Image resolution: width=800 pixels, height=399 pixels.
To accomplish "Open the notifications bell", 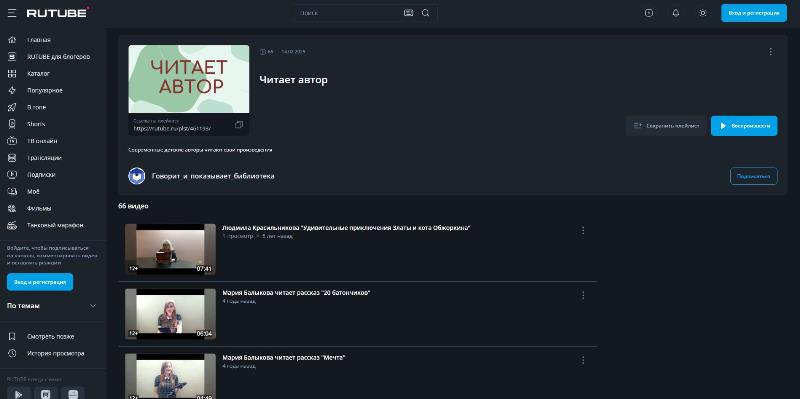I will point(676,13).
